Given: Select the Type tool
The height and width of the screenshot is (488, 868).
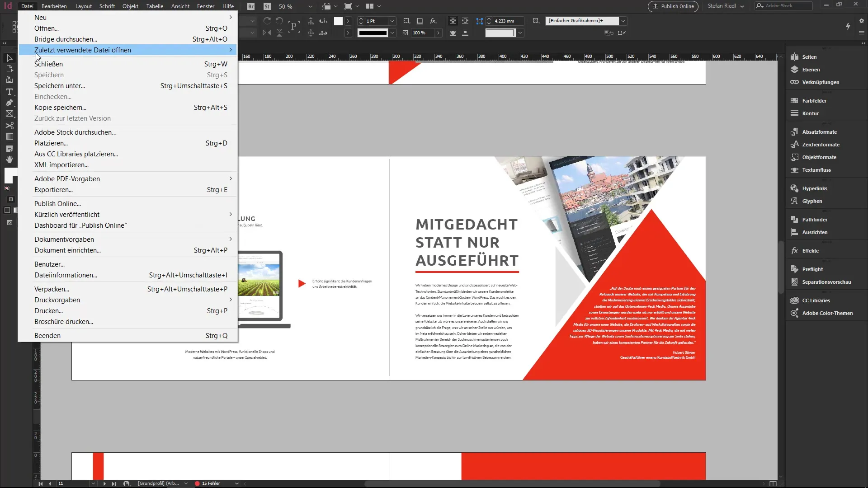Looking at the screenshot, I should [9, 91].
